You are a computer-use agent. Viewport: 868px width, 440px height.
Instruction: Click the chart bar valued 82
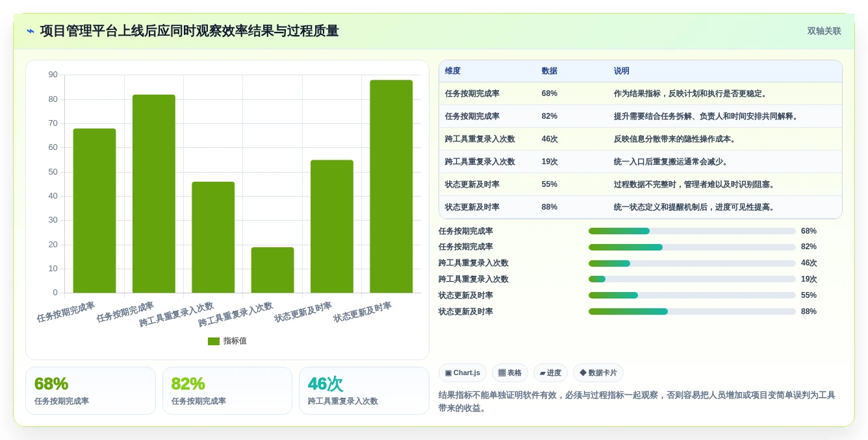pyautogui.click(x=154, y=194)
